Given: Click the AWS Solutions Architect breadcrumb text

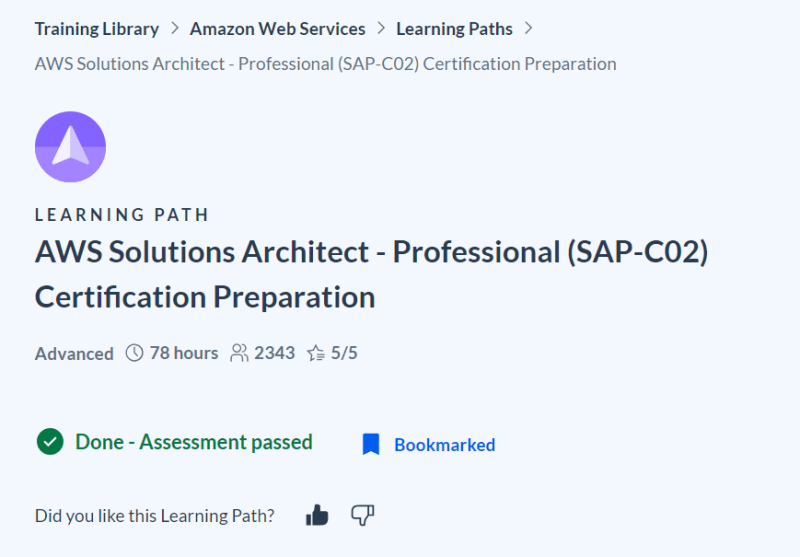Looking at the screenshot, I should tap(326, 64).
